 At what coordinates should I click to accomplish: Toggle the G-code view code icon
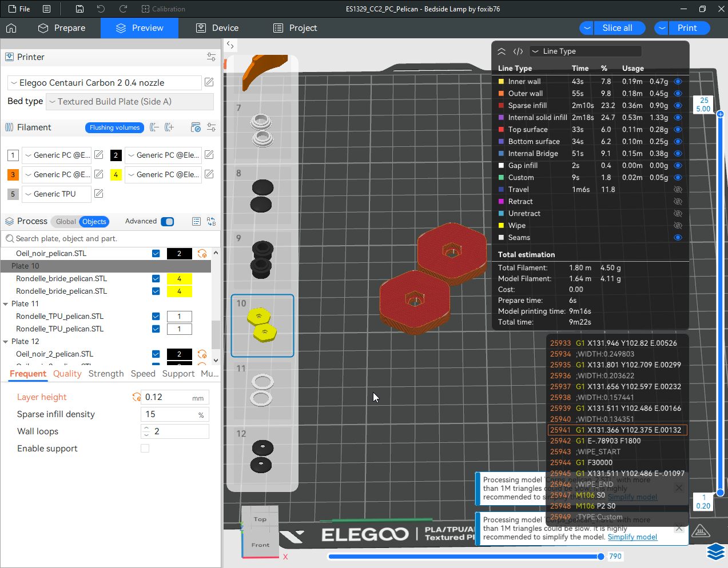tap(518, 51)
